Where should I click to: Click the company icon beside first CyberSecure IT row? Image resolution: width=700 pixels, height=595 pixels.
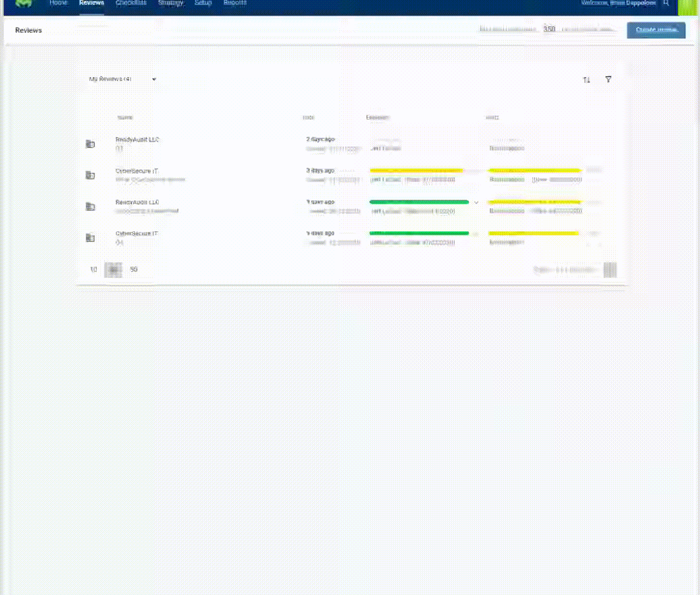(x=90, y=175)
